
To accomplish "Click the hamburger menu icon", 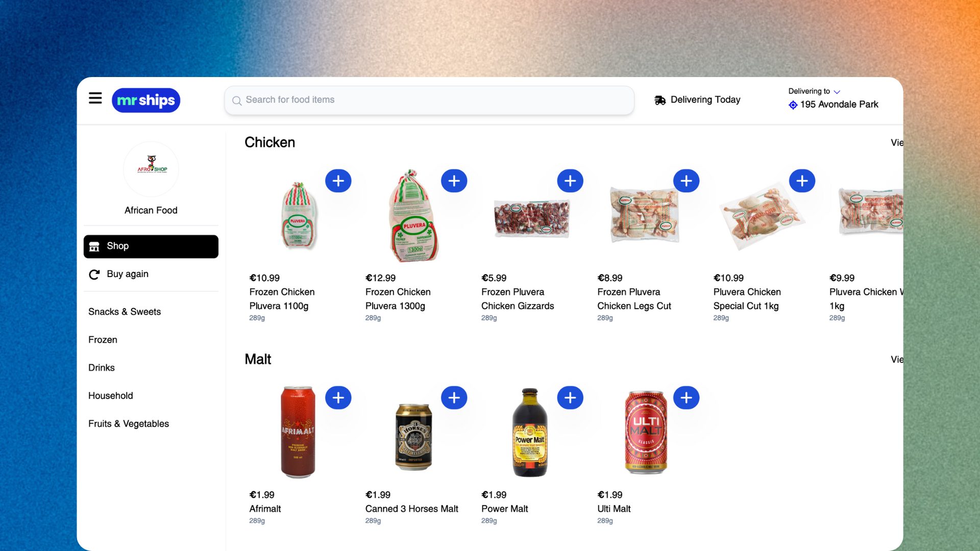I will tap(95, 99).
